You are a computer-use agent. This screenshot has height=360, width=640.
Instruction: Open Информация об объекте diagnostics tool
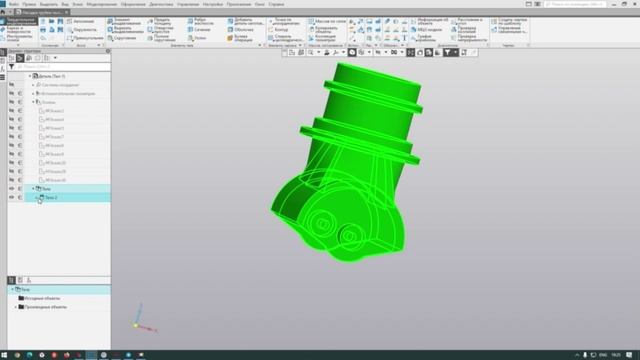(429, 21)
